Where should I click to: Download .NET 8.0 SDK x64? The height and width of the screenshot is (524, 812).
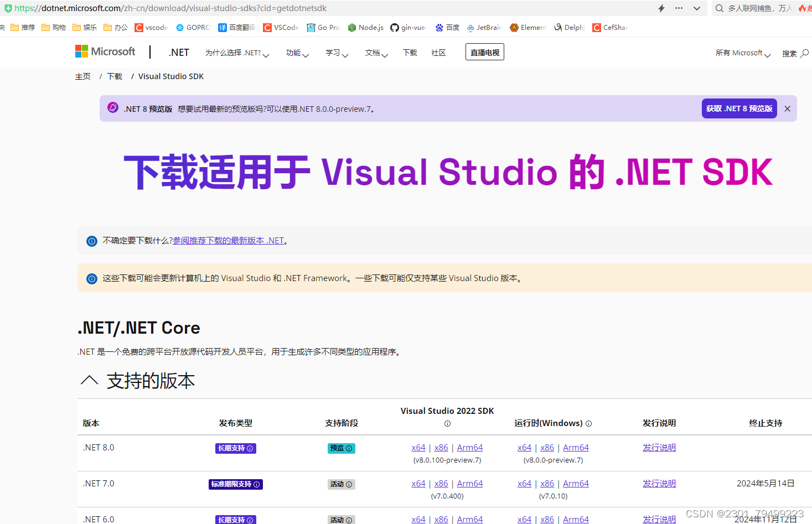[418, 448]
